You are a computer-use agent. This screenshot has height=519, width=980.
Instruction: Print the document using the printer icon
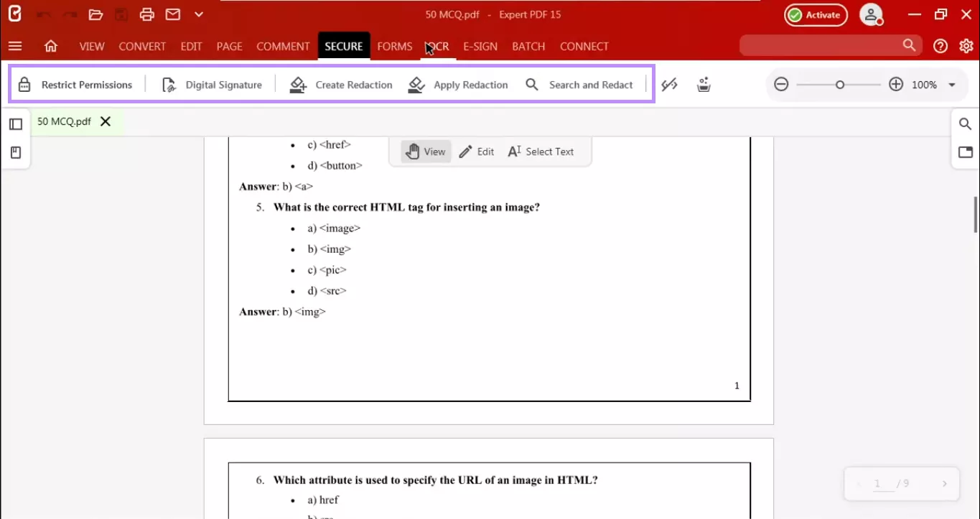146,14
